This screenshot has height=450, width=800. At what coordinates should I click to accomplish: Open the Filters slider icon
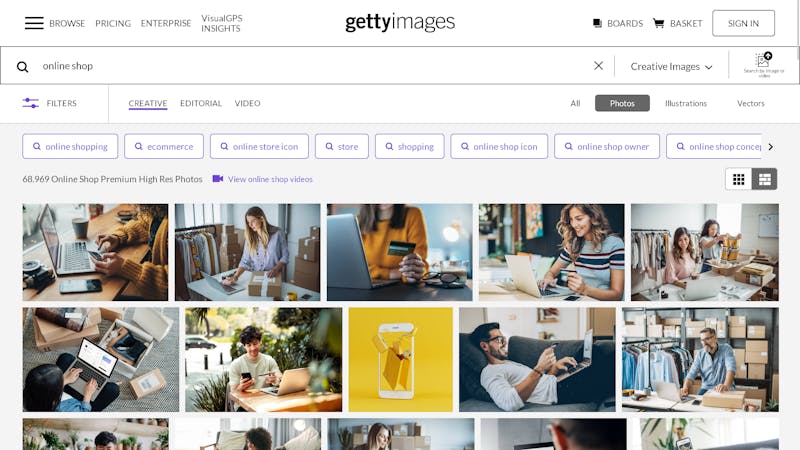(31, 103)
